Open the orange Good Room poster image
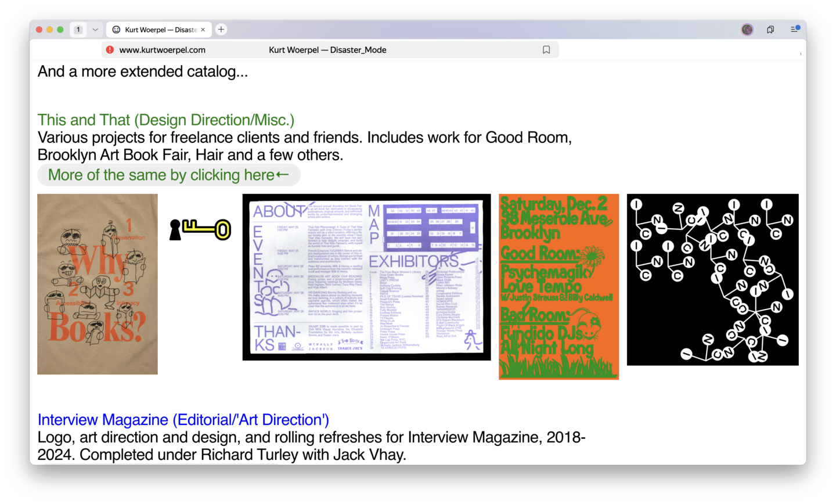Screen dimensions: 836x504 [558, 287]
